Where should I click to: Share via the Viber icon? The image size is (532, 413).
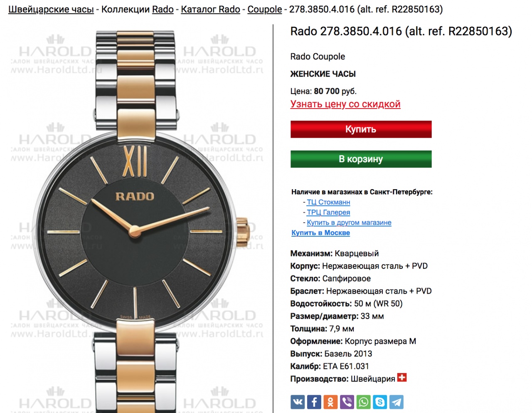347,402
